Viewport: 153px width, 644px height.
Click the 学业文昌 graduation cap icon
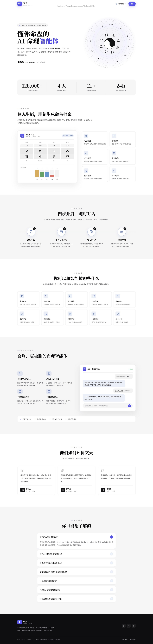(118, 314)
